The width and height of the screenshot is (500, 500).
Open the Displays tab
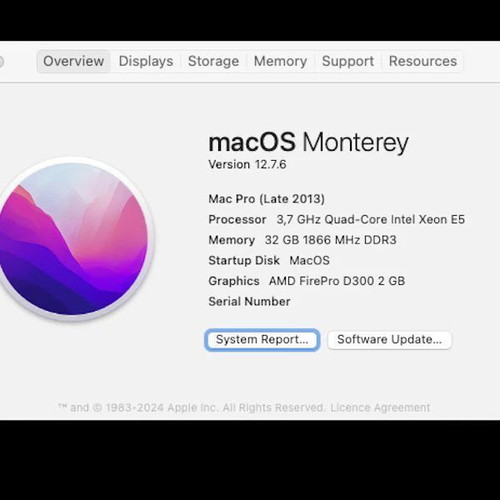coord(146,61)
